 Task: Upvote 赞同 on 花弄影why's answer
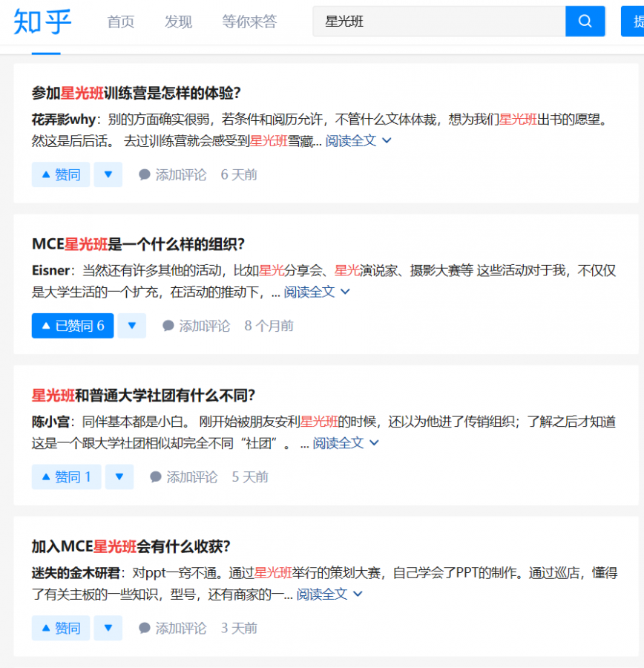click(x=61, y=174)
